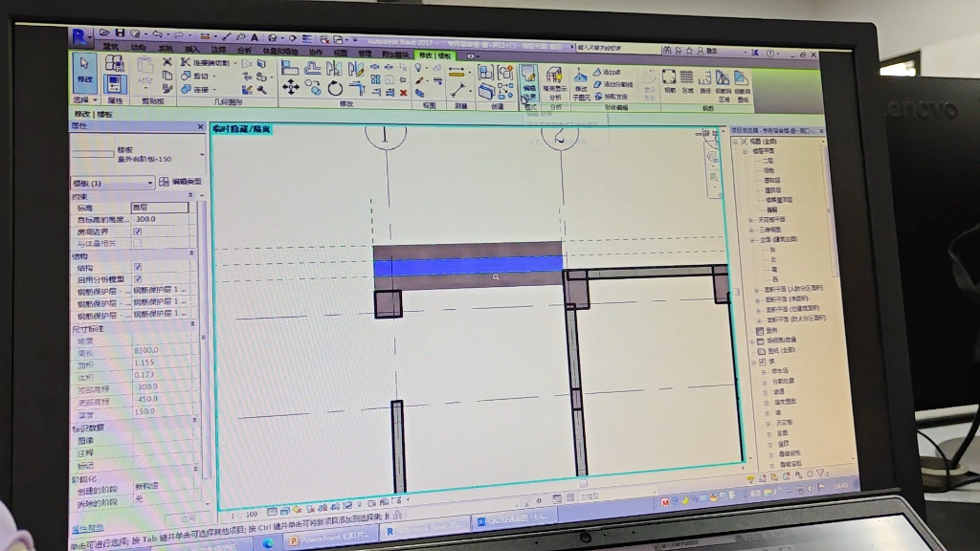Toggle the Structural checkbox
The height and width of the screenshot is (551, 980).
tap(138, 268)
